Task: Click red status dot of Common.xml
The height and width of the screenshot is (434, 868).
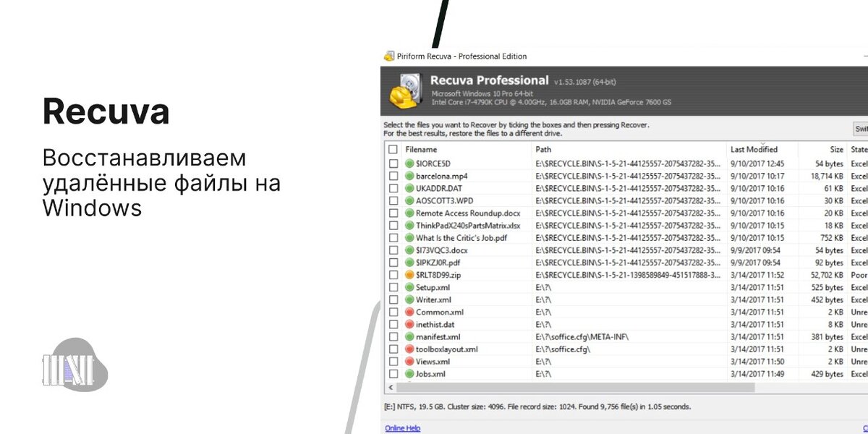Action: (x=409, y=312)
